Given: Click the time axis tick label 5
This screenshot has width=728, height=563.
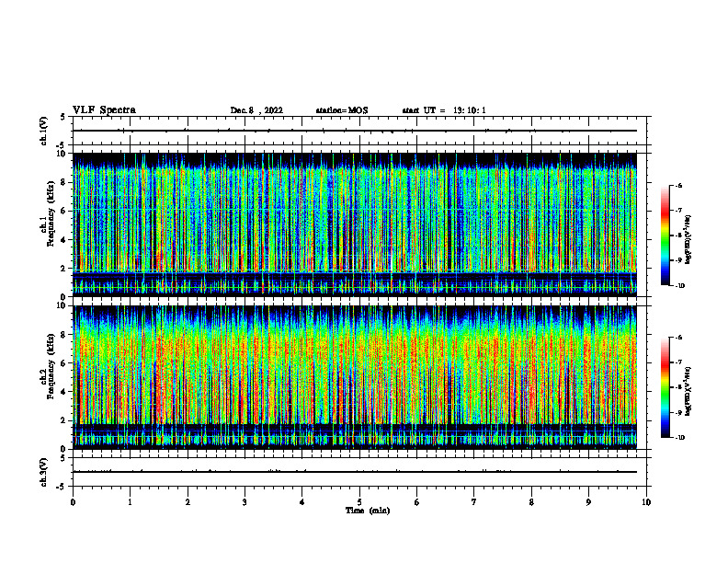Looking at the screenshot, I should click(359, 502).
